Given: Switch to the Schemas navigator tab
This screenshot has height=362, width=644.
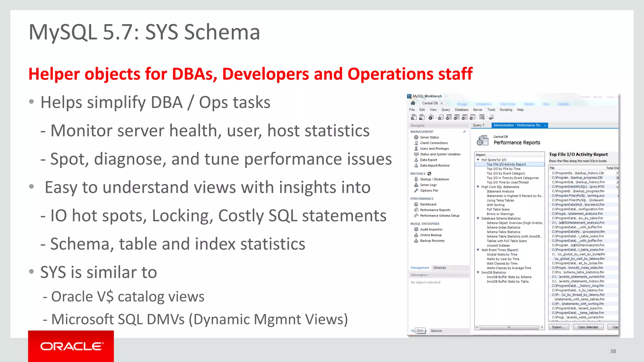Looking at the screenshot, I should 439,268.
